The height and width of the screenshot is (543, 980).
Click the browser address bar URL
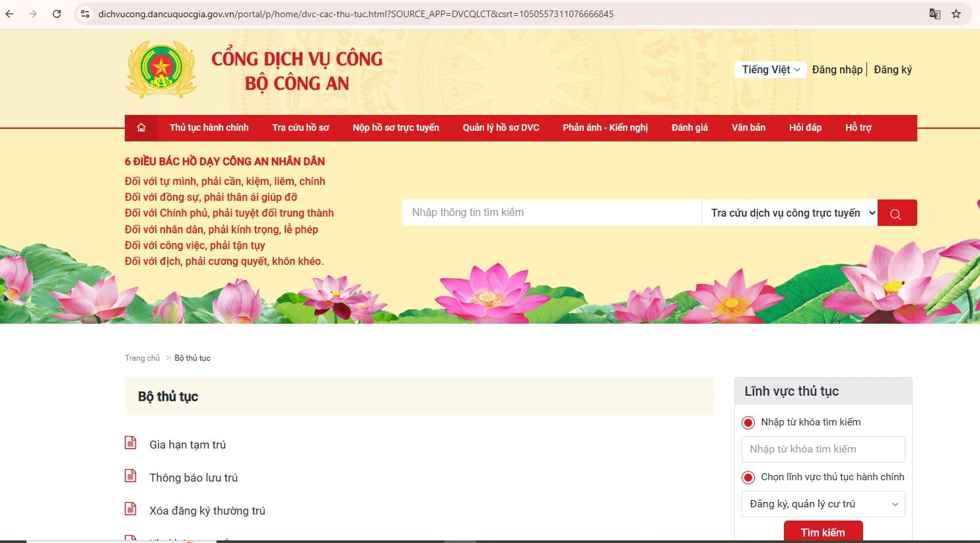[356, 14]
